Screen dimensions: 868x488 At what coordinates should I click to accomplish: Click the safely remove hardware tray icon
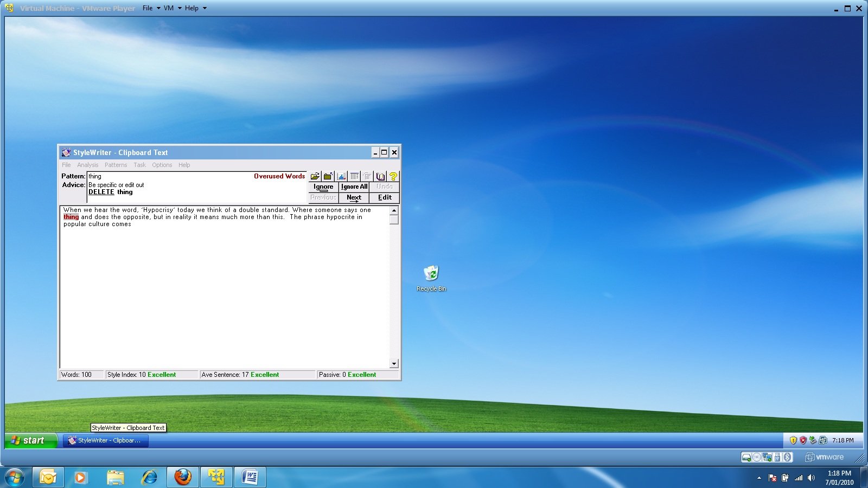(x=813, y=440)
